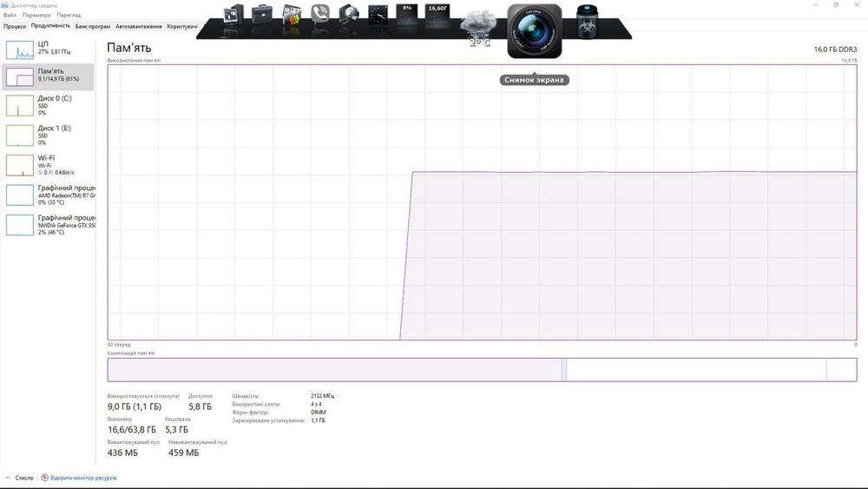Click inside the memory usage graph
Viewport: 868px width, 489px height.
pyautogui.click(x=482, y=202)
